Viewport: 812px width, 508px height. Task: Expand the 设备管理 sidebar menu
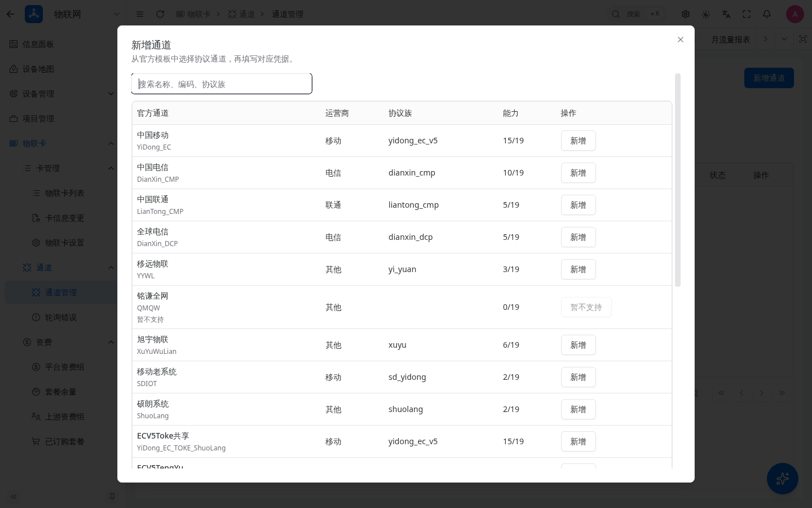coord(63,94)
